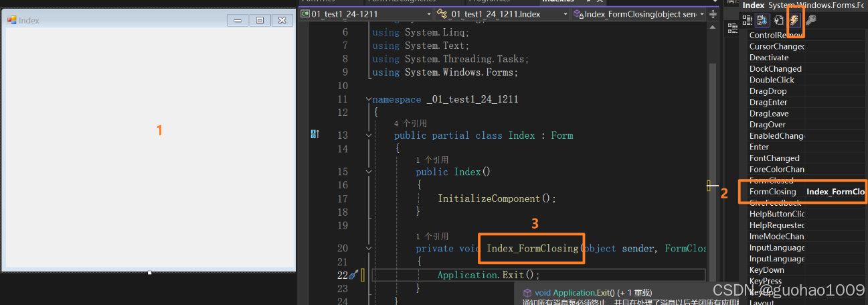
Task: Click Application.Exit() on line 22
Action: (488, 275)
